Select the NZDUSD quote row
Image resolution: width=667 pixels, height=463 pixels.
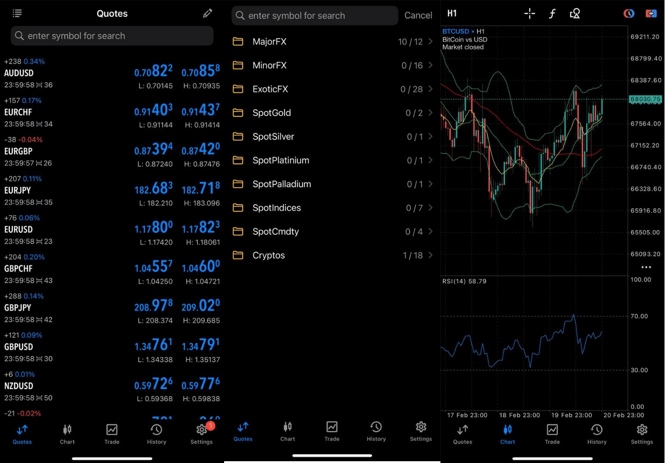(112, 386)
